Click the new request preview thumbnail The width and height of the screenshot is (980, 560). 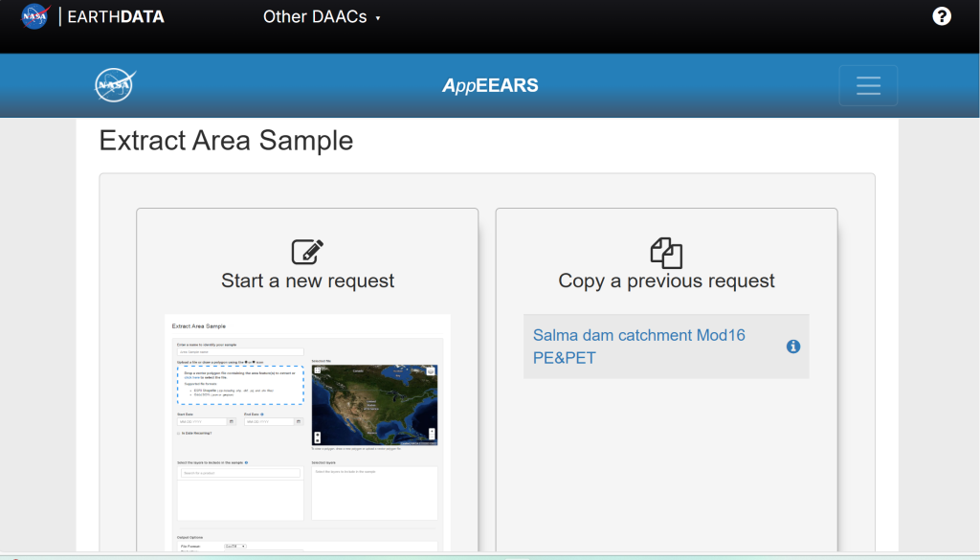coord(307,433)
